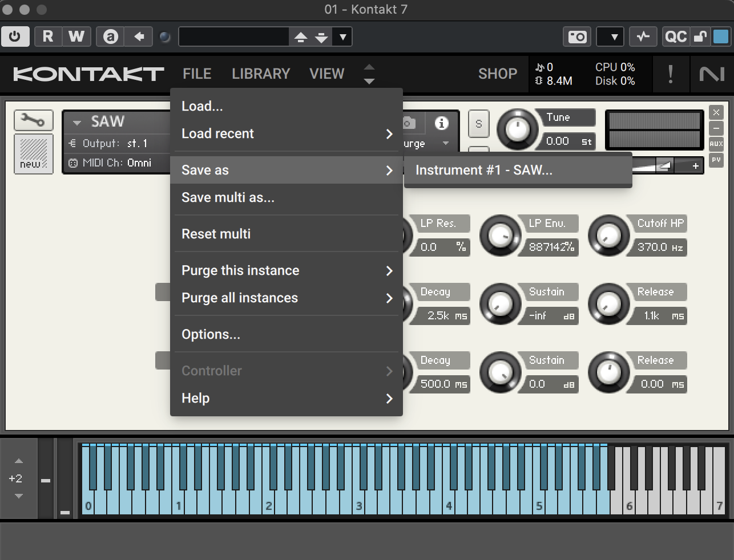
Task: Expand the Help submenu
Action: [x=287, y=398]
